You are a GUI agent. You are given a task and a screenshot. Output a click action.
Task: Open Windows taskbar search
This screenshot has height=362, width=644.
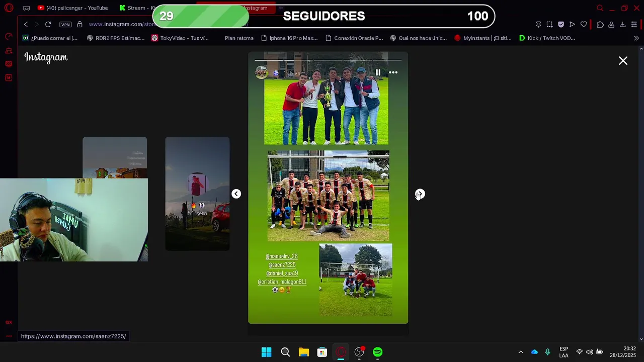[285, 352]
